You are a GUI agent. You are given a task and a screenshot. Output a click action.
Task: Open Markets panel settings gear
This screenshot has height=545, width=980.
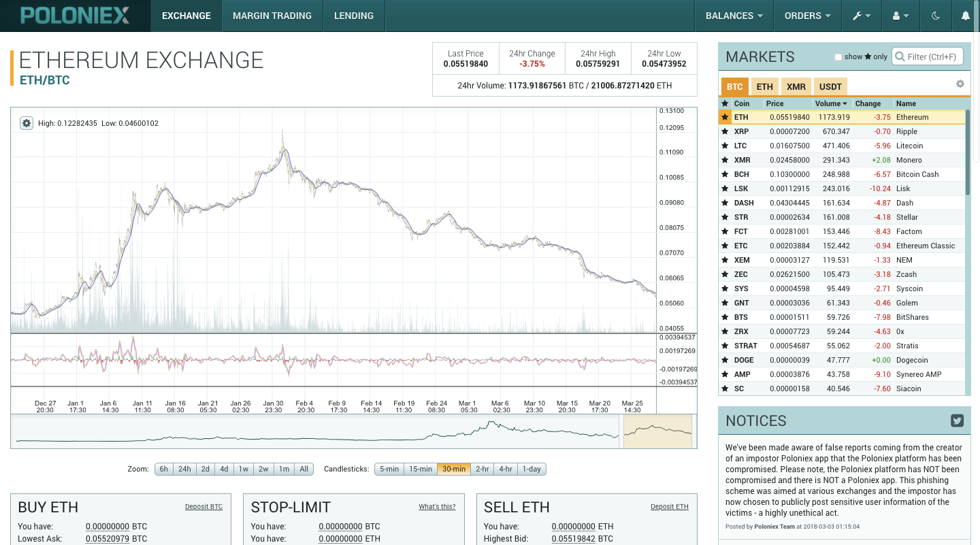pyautogui.click(x=960, y=84)
